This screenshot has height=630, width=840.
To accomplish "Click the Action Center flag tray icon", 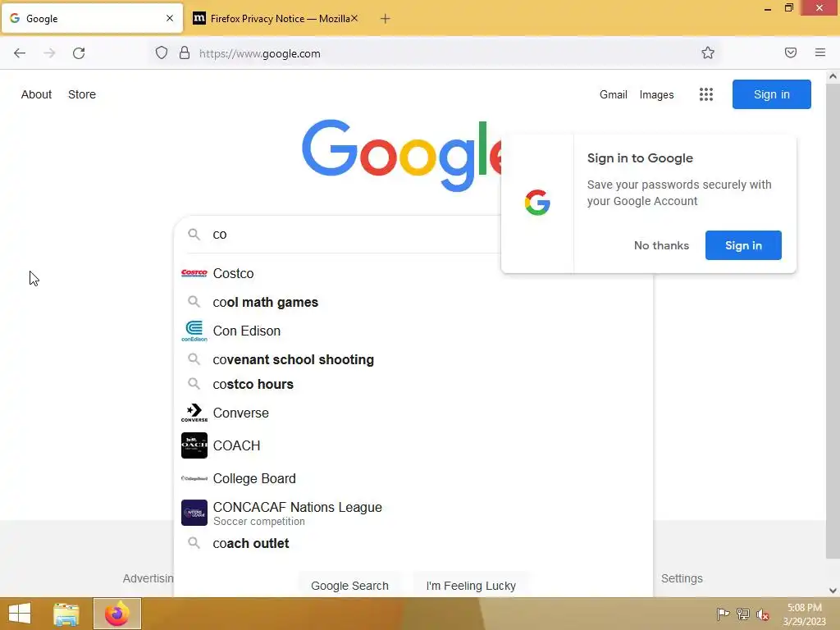I will (723, 614).
